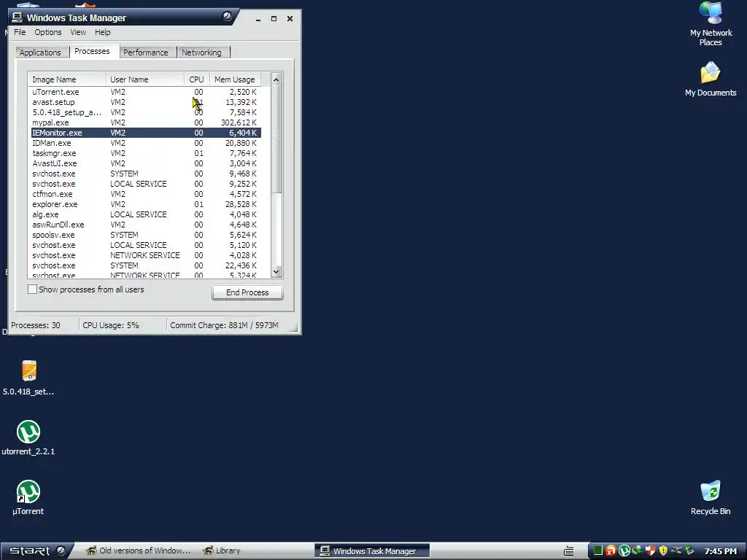Click the 302,612 K memory value
The height and width of the screenshot is (560, 747).
point(239,122)
